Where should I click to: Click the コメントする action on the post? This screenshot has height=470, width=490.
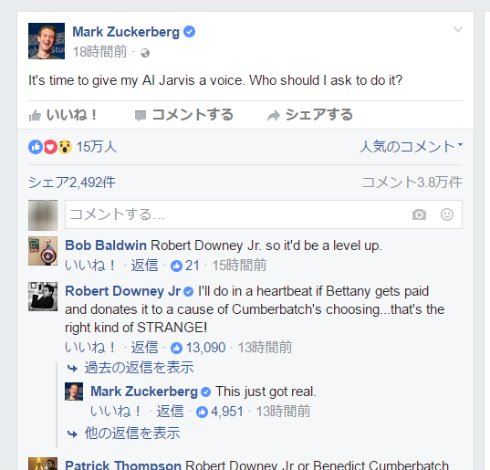(184, 115)
